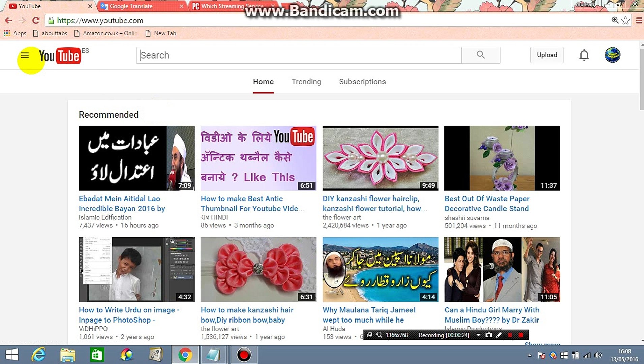644x364 pixels.
Task: Open the Bandicam dropdown arrow menu
Action: click(478, 335)
